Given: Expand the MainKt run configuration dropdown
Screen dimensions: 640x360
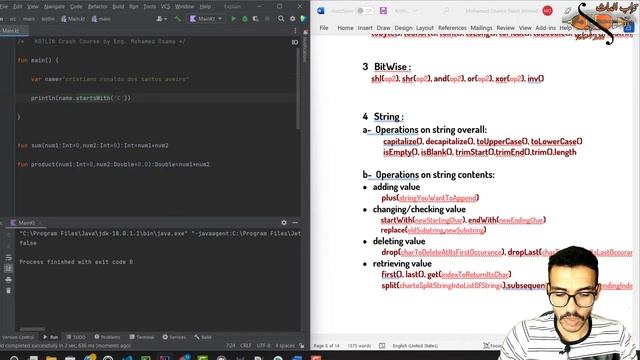Looking at the screenshot, I should 206,19.
